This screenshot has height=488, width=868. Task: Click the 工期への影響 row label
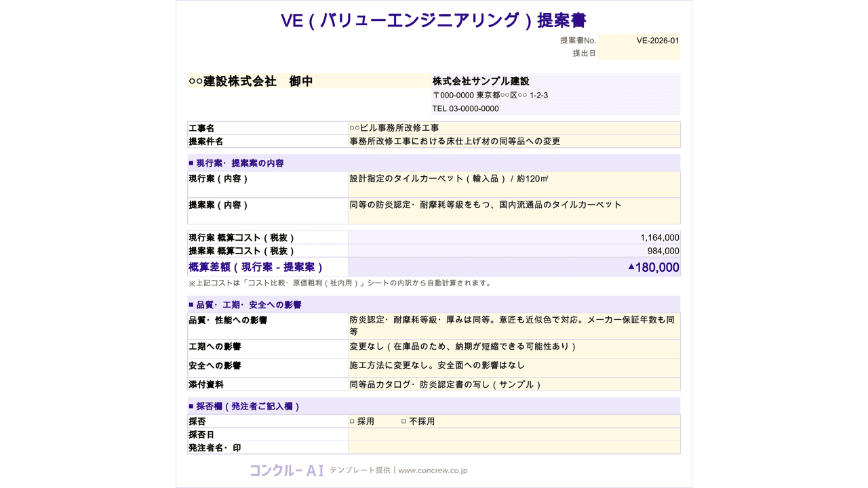click(x=215, y=346)
